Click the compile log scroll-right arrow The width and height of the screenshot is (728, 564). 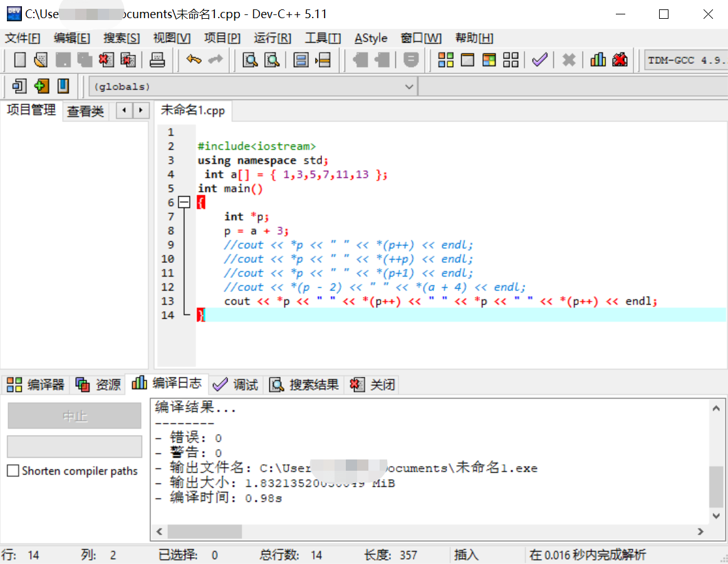tap(700, 531)
